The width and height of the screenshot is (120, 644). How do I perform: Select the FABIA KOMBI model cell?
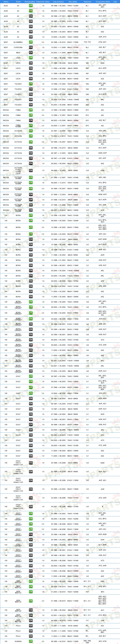[x=18, y=126]
